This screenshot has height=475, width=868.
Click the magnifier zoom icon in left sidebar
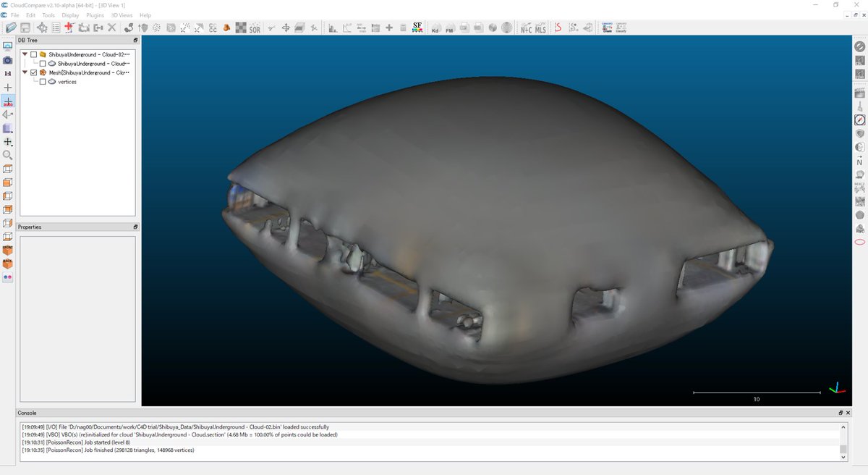7,155
